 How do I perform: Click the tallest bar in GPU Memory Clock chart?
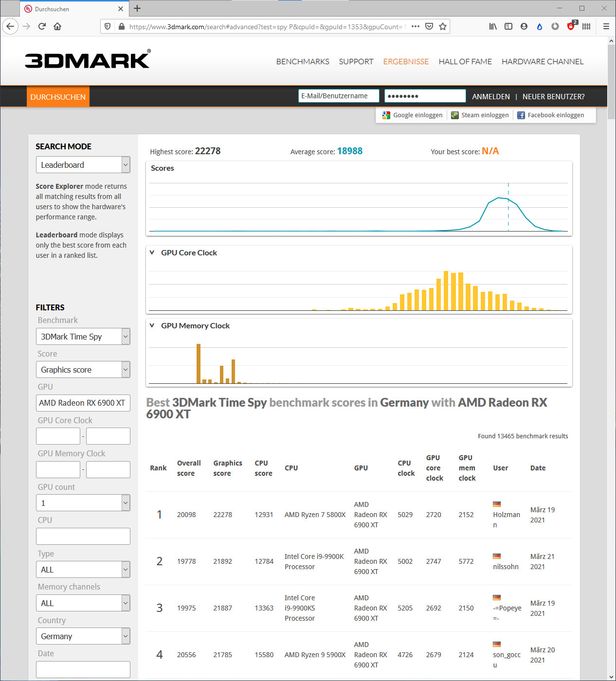199,364
